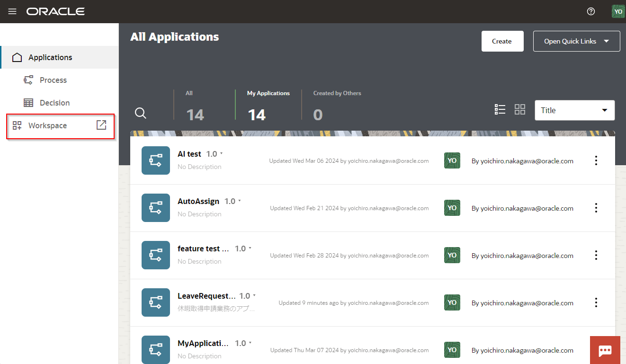Click the help question mark icon
Image resolution: width=626 pixels, height=364 pixels.
tap(590, 11)
